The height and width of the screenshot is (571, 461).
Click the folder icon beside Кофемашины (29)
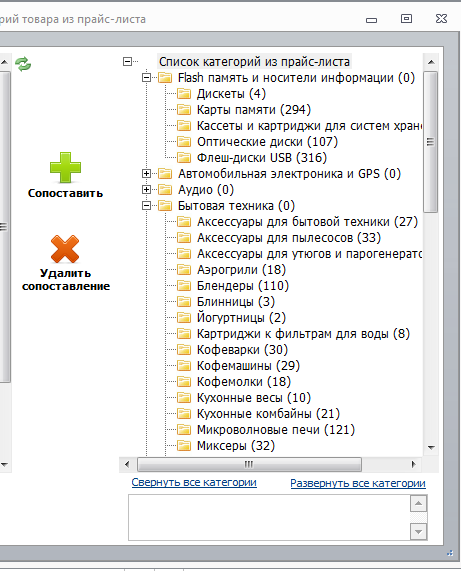click(184, 366)
